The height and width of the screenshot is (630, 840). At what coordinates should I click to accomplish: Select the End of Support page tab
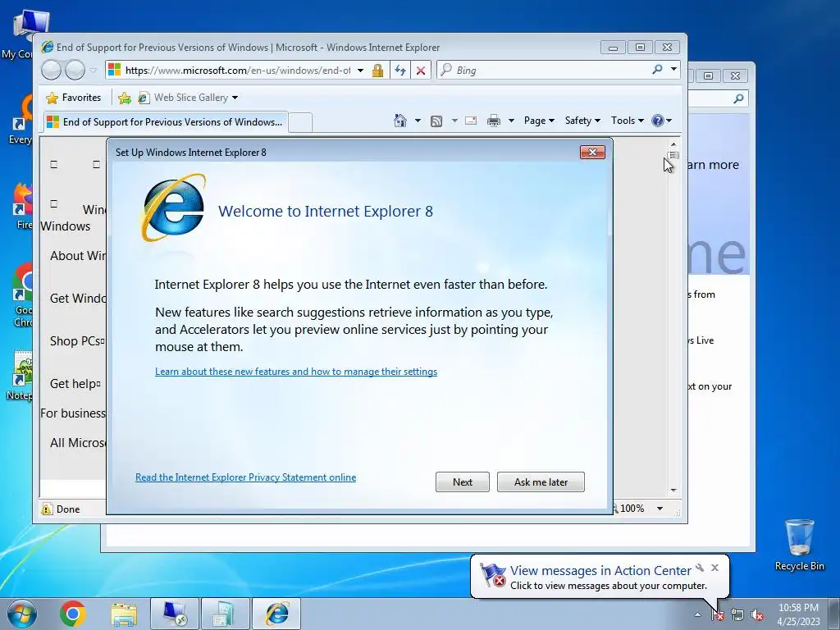[x=165, y=122]
